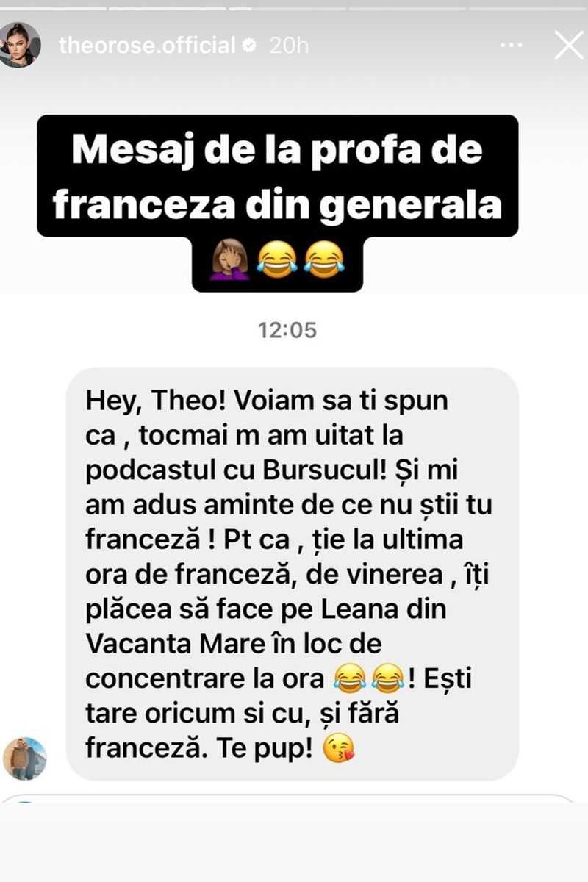Skip to the last story progress segment
Image resolution: width=588 pixels, height=882 pixels.
click(528, 9)
